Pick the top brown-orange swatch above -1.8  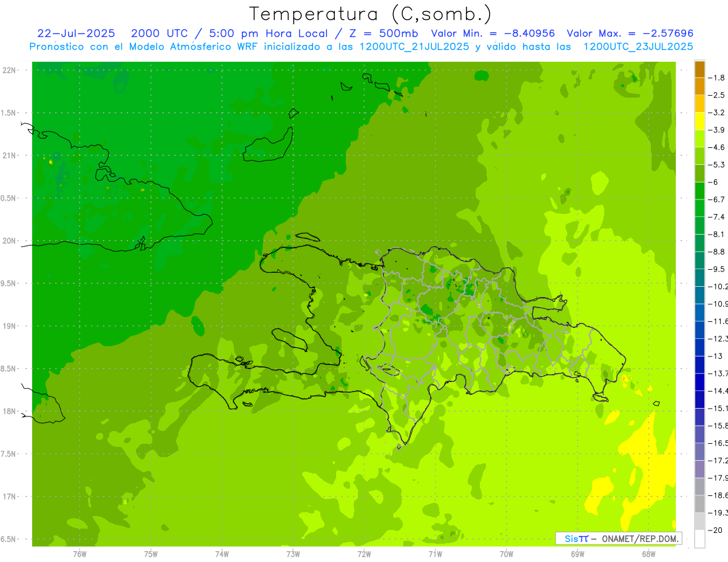699,69
